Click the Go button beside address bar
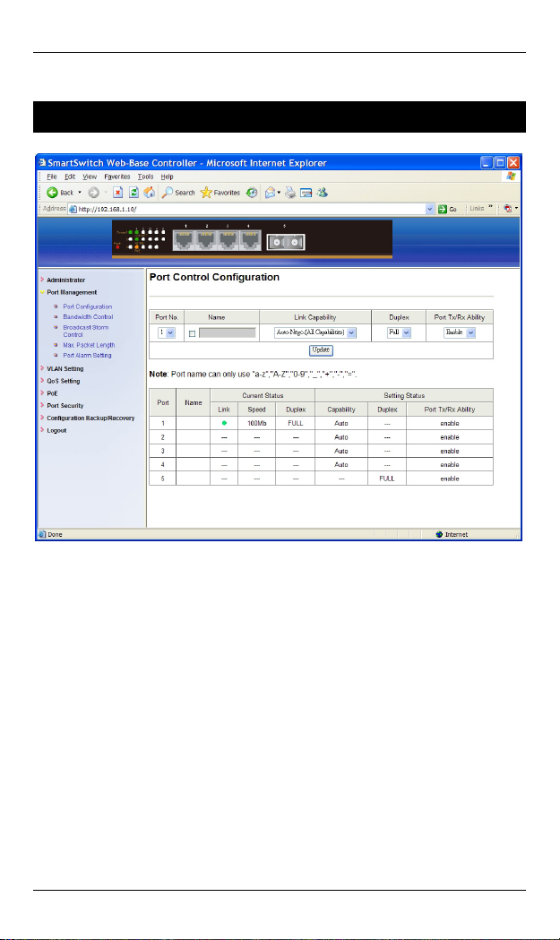The image size is (560, 940). coord(448,209)
